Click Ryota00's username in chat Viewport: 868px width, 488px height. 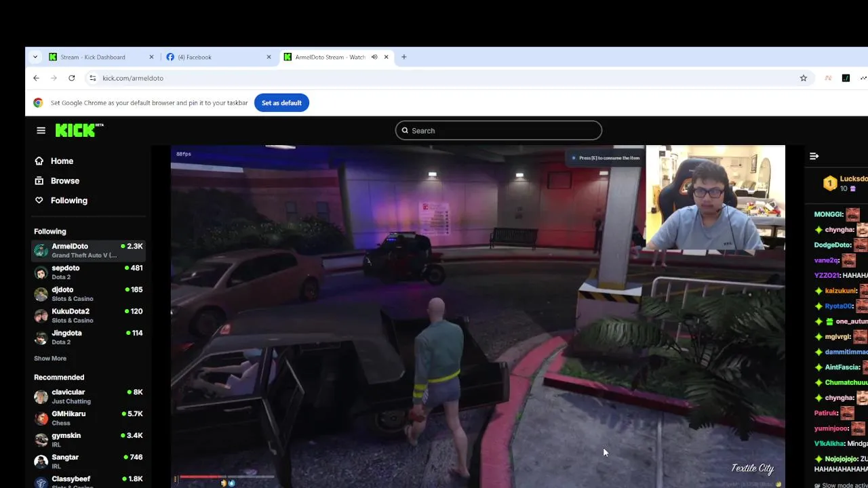click(838, 306)
